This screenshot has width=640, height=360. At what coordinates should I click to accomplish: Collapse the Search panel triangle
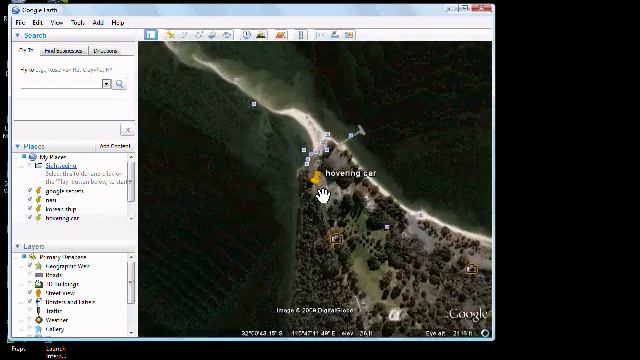coord(18,36)
